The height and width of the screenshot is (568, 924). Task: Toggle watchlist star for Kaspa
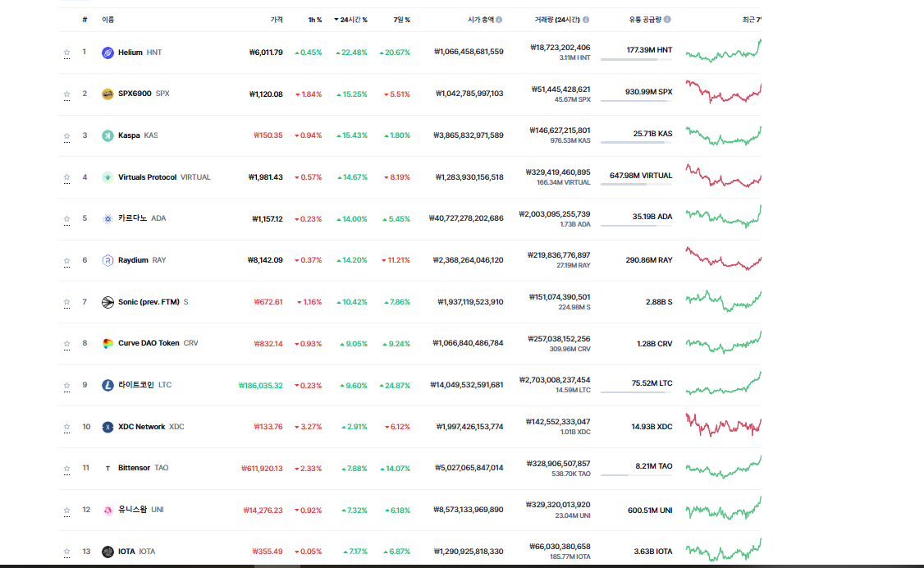click(66, 135)
